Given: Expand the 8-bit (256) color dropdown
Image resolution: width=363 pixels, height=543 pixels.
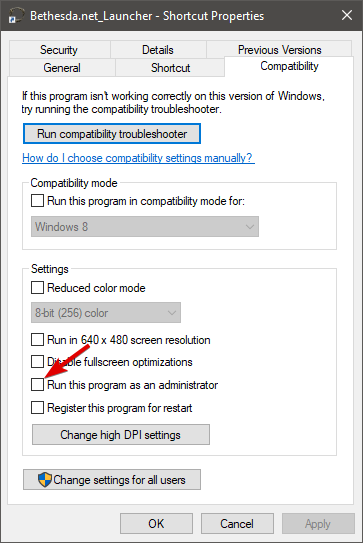Looking at the screenshot, I should click(x=106, y=313).
